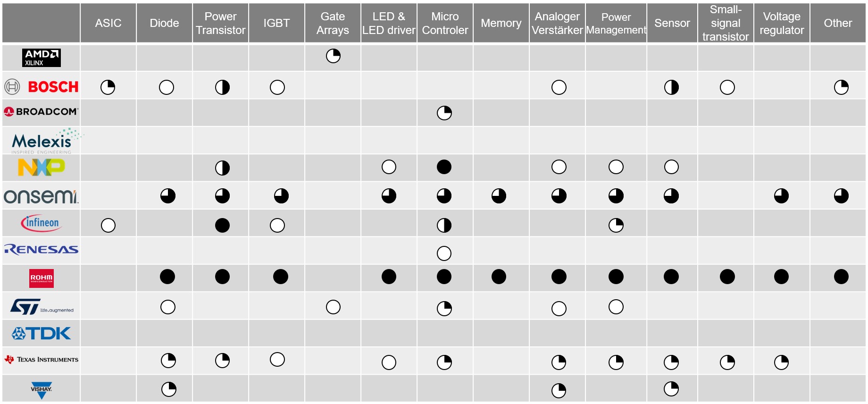Image resolution: width=868 pixels, height=404 pixels.
Task: Select the Gate Arrays column header
Action: pos(333,23)
